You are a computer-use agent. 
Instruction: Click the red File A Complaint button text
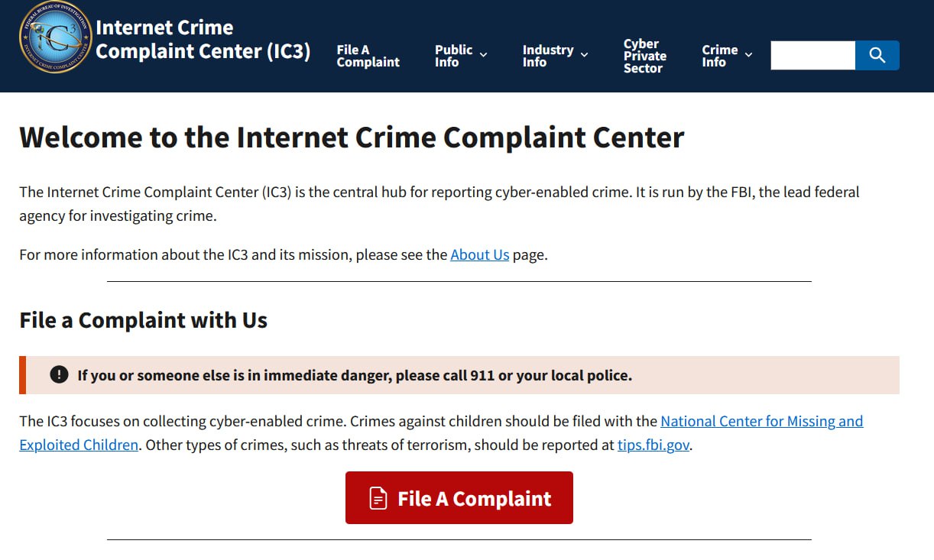pos(474,499)
